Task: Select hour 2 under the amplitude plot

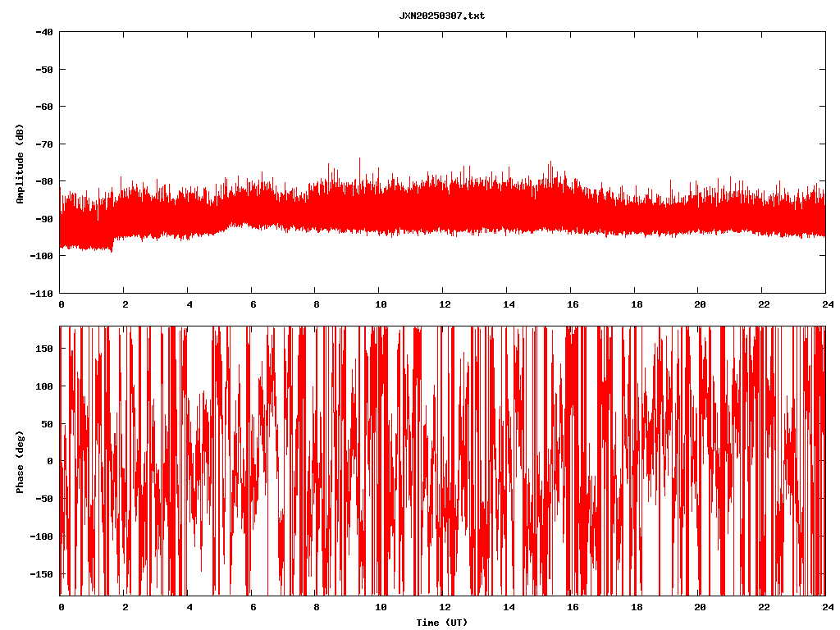Action: pos(126,305)
